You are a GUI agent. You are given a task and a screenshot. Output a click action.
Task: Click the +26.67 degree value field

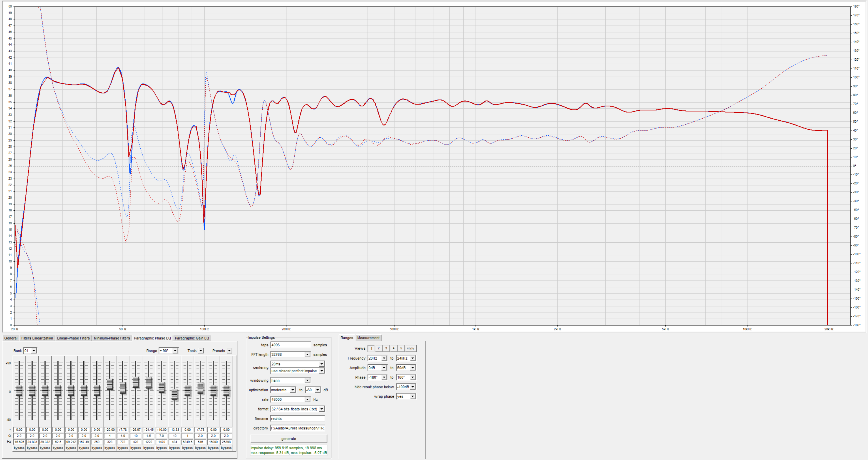(136, 430)
